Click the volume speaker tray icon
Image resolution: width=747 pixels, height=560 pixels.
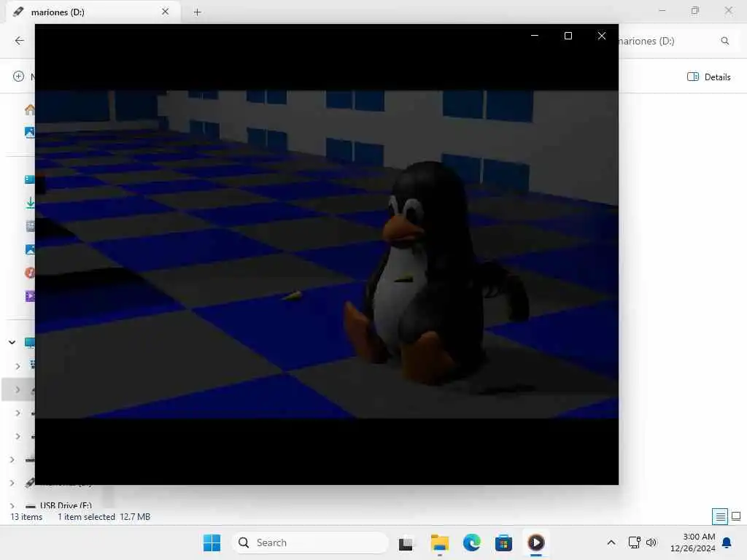pos(651,542)
